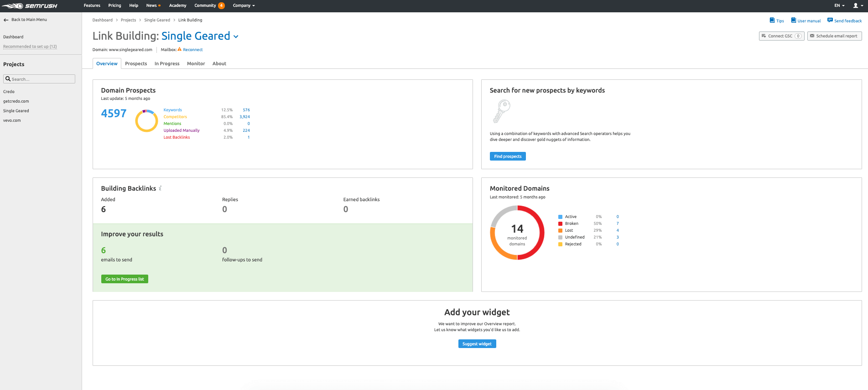
Task: Select the Single Geared sidebar project
Action: (16, 111)
